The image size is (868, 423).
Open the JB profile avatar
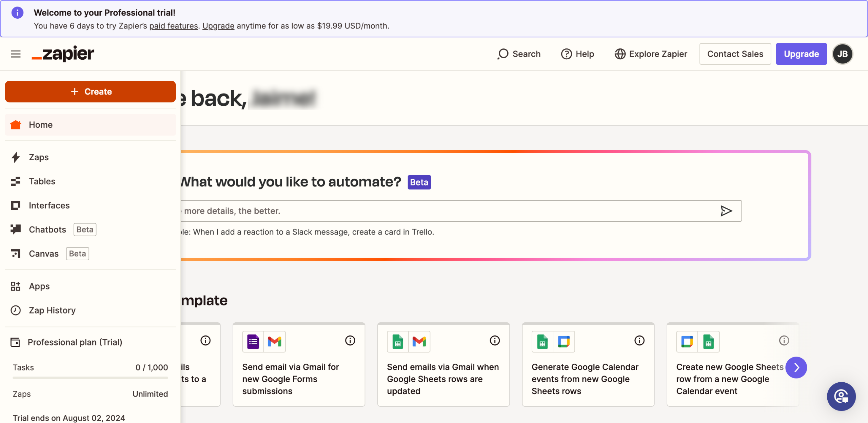[842, 54]
